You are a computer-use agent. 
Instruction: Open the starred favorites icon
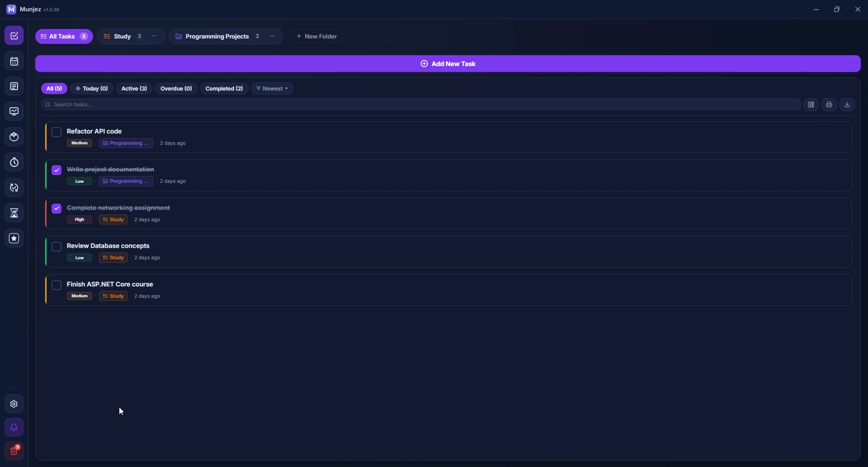tap(14, 238)
